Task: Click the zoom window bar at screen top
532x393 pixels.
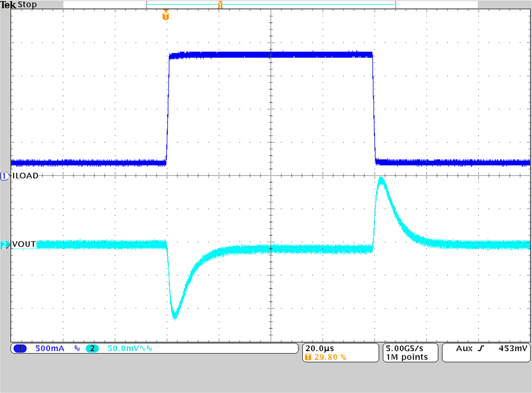Action: pos(270,5)
